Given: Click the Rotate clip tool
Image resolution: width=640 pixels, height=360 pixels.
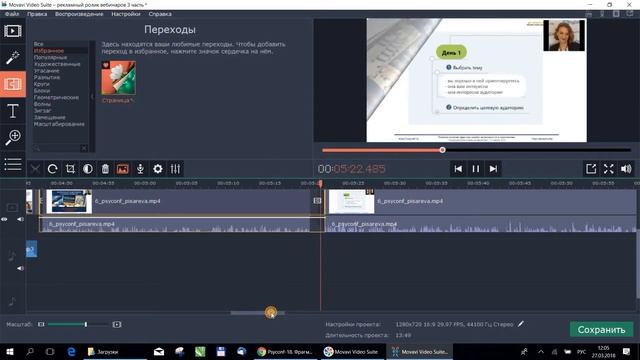Looking at the screenshot, I should [x=52, y=169].
